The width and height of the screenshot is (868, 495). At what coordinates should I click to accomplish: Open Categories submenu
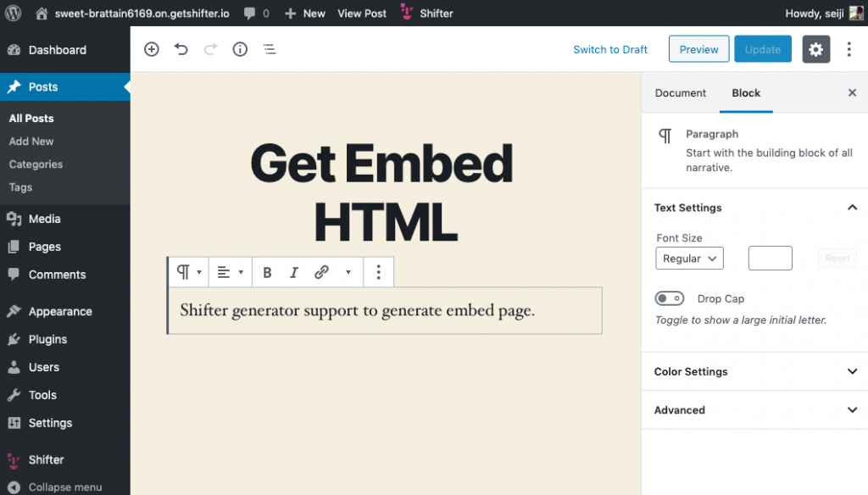pyautogui.click(x=36, y=164)
